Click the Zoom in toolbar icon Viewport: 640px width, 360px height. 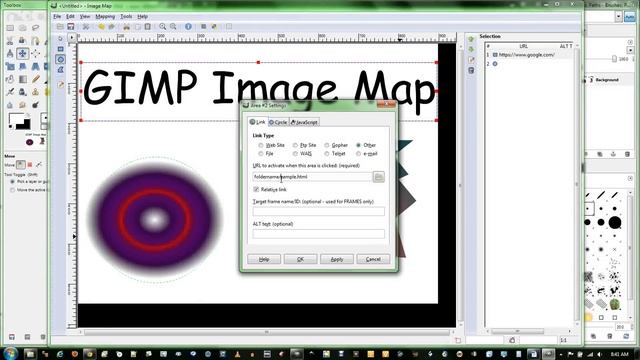coord(163,27)
